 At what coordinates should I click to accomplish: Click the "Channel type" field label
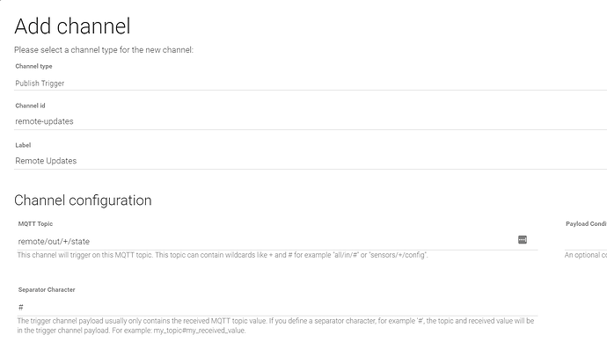33,66
